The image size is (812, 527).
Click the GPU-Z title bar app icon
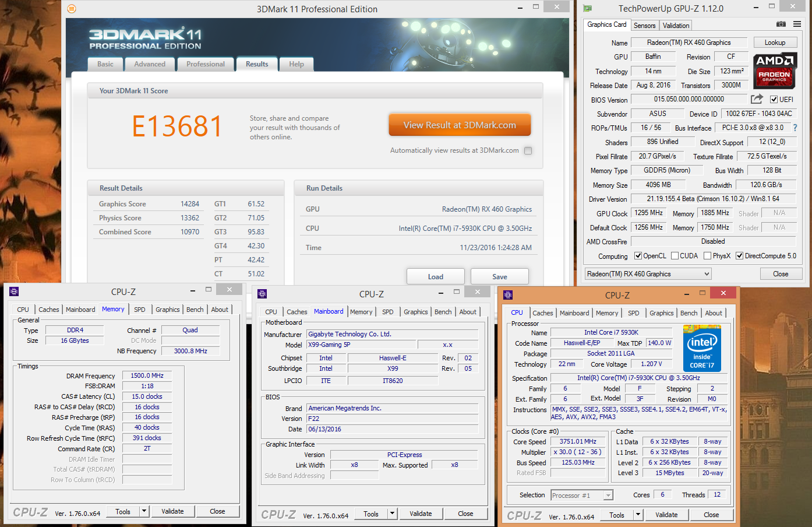point(588,8)
